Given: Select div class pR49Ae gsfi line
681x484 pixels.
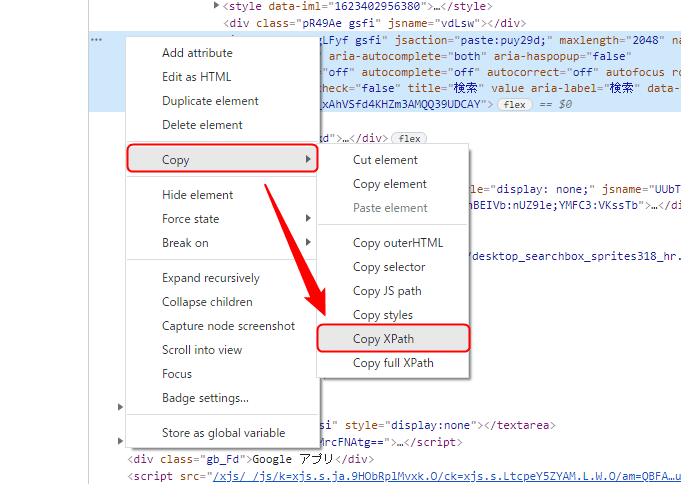Looking at the screenshot, I should (374, 23).
